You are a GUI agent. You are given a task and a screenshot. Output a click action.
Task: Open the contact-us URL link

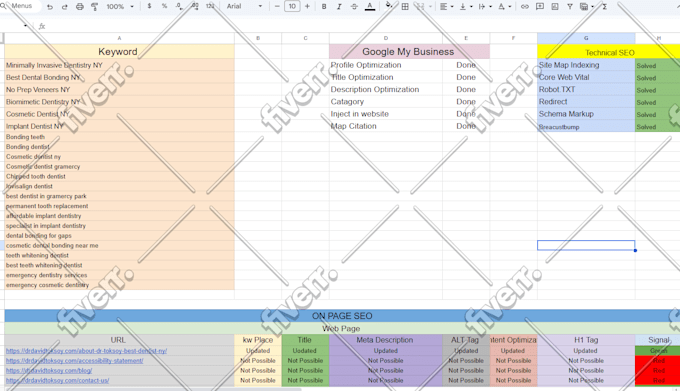[x=58, y=381]
